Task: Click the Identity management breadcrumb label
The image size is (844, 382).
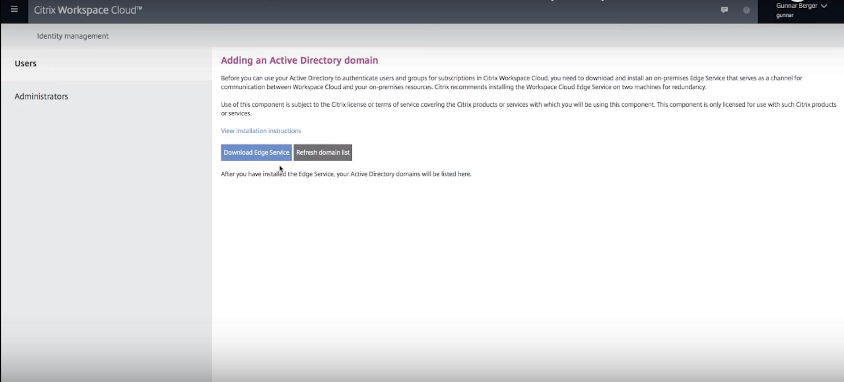Action: (73, 36)
